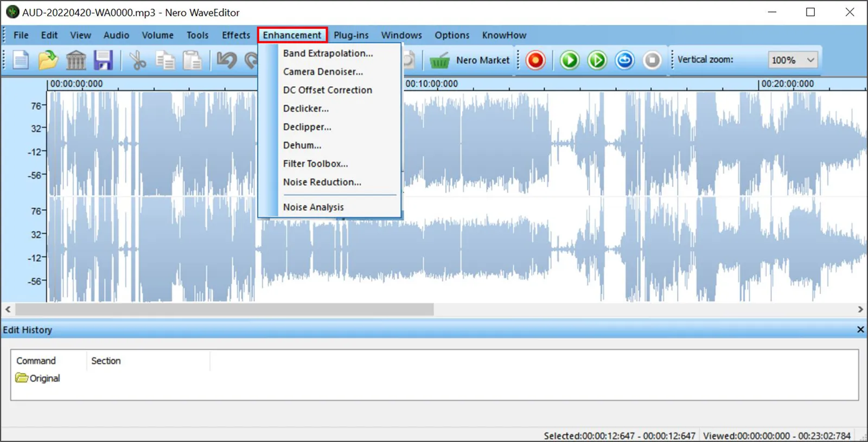Cut selection with the scissors icon
Screen dimensions: 868x442
click(x=138, y=60)
